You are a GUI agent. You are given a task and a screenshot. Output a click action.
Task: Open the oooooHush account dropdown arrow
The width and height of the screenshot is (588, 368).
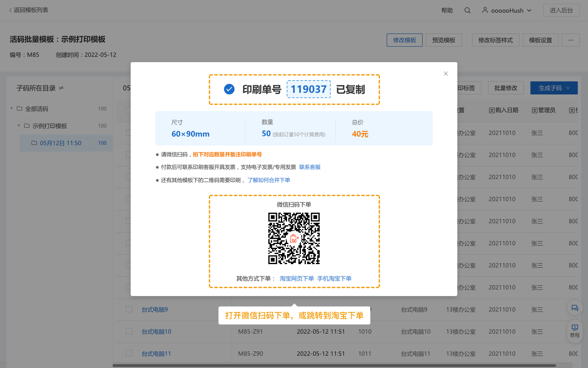[x=529, y=10]
